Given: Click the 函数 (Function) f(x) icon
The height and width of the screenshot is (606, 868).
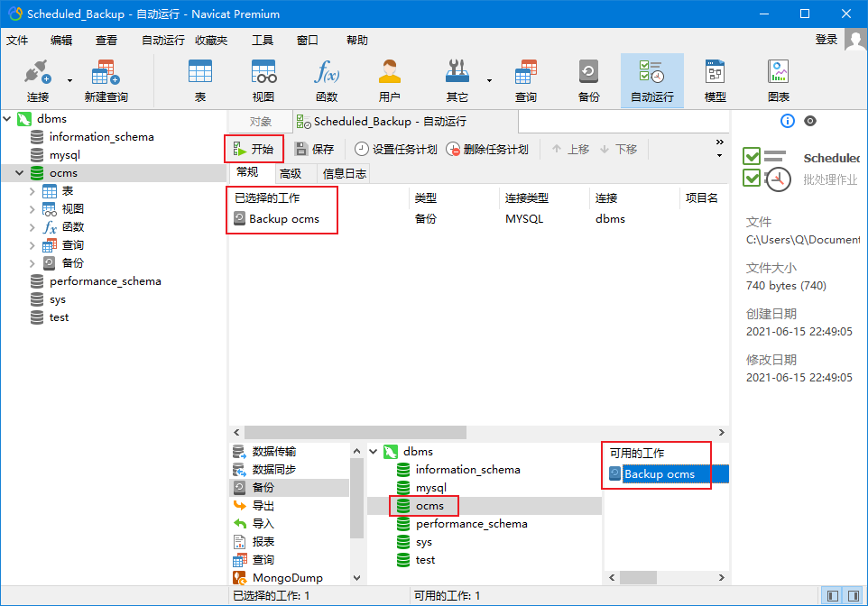Looking at the screenshot, I should pyautogui.click(x=326, y=79).
